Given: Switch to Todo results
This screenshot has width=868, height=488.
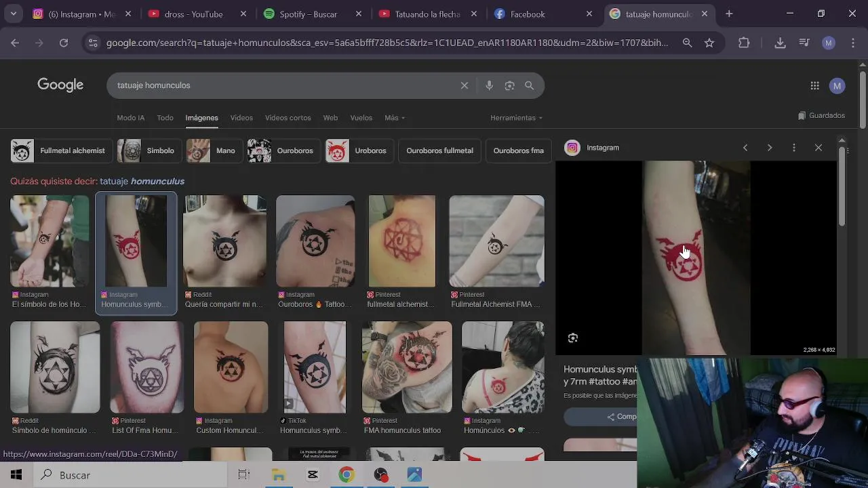Looking at the screenshot, I should (x=165, y=118).
